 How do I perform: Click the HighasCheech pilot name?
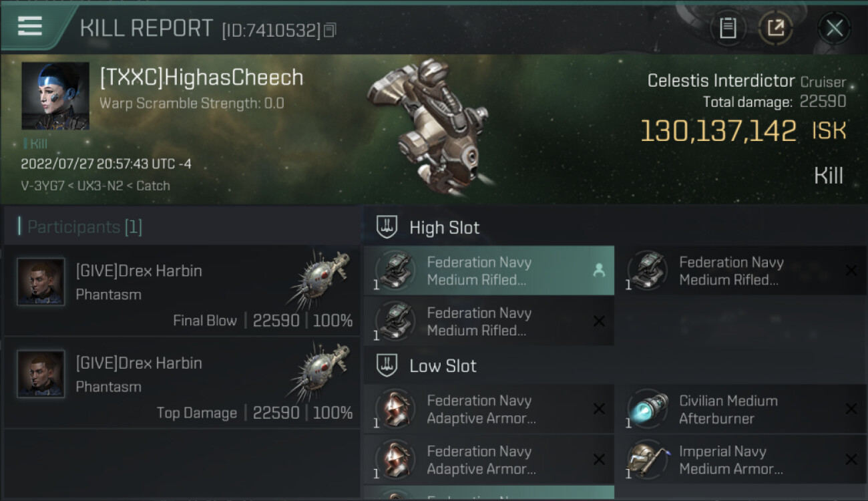201,77
